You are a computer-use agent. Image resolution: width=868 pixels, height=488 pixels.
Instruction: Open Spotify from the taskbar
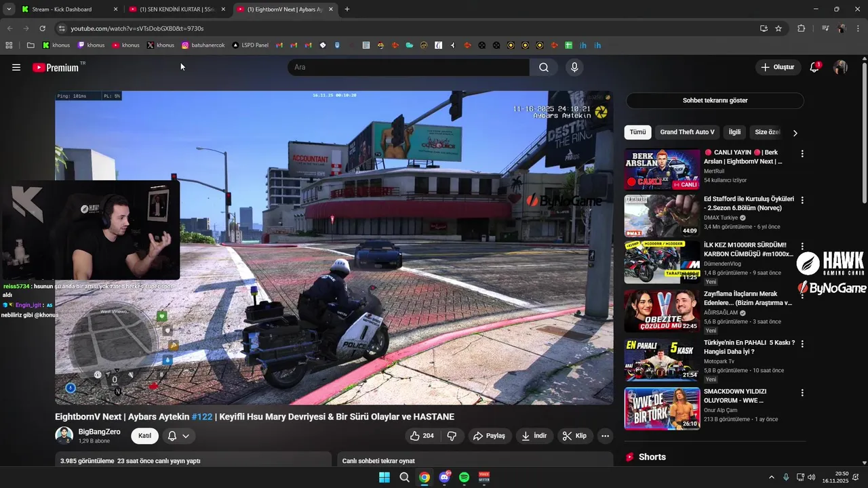464,477
